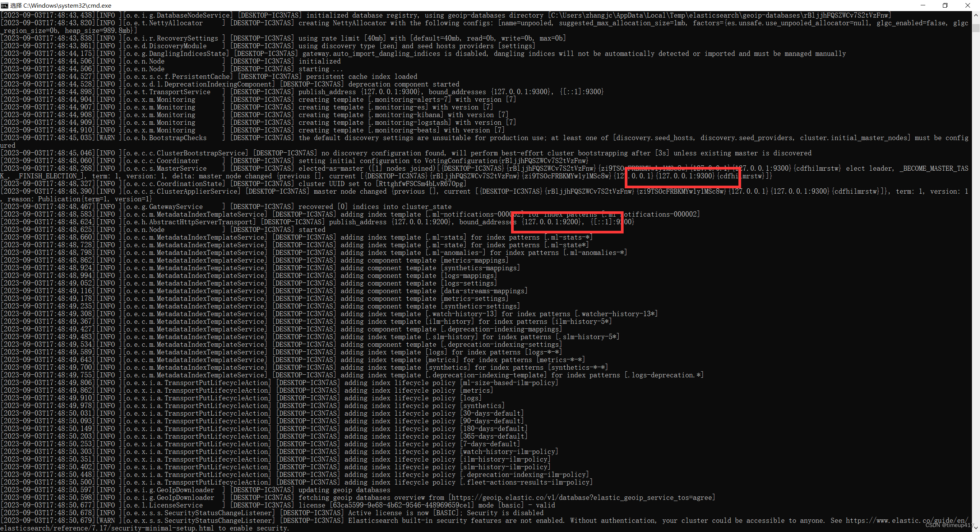The width and height of the screenshot is (980, 532).
Task: Click component template '[logs-mappings]'
Action: pos(469,276)
